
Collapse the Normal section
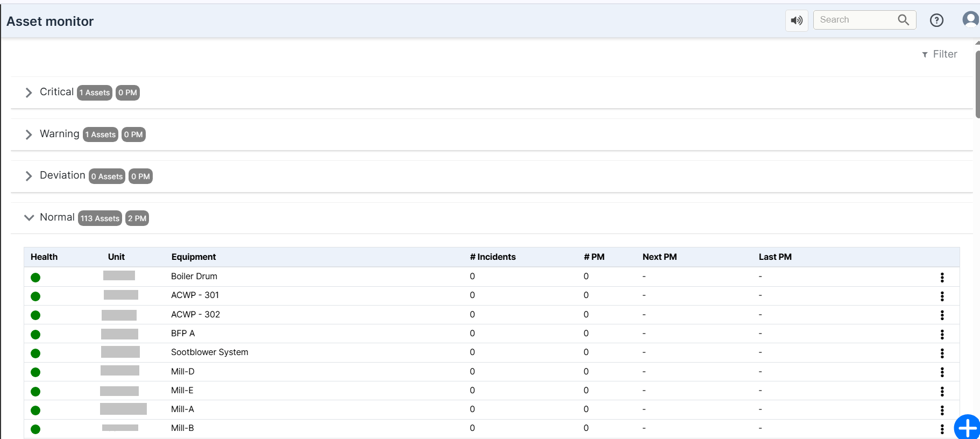click(x=29, y=218)
